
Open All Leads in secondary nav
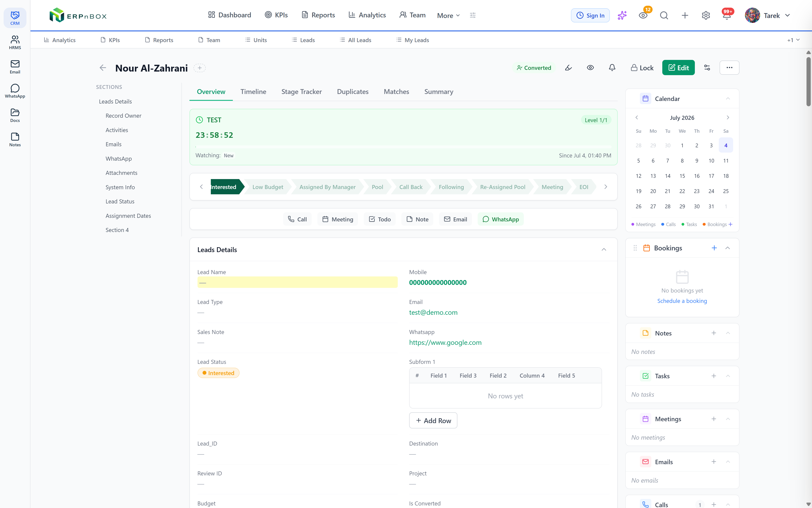click(356, 40)
